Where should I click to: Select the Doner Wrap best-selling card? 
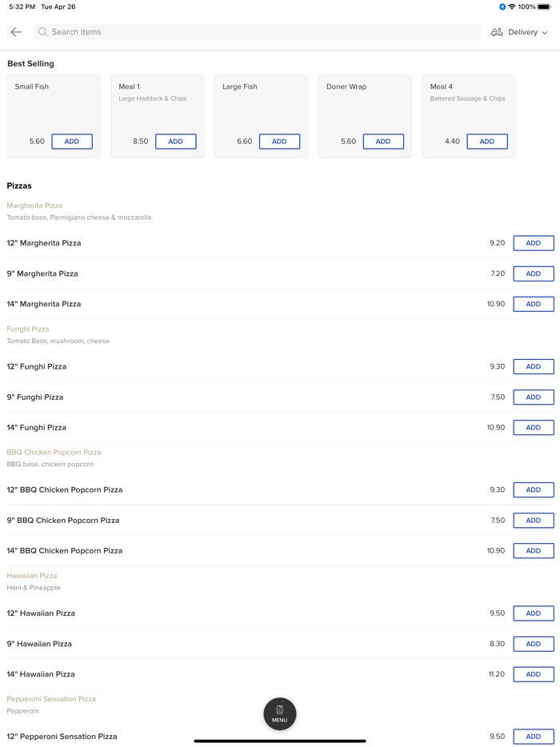pyautogui.click(x=365, y=104)
